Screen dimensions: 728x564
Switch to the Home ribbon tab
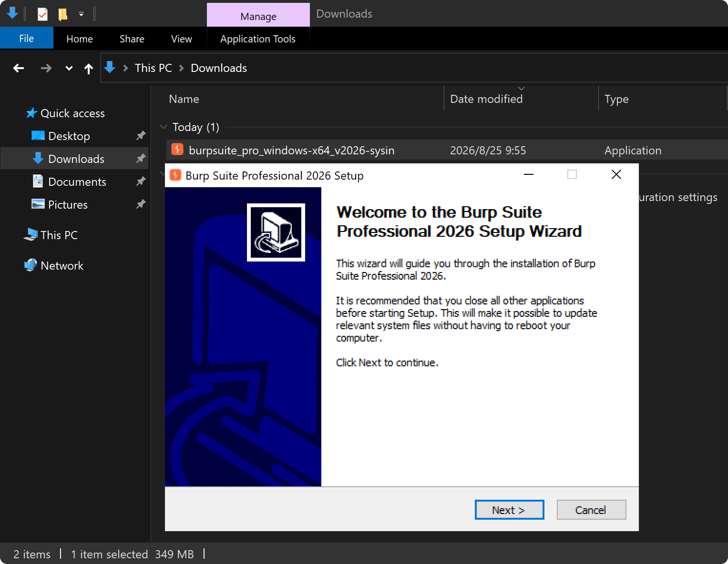click(80, 39)
